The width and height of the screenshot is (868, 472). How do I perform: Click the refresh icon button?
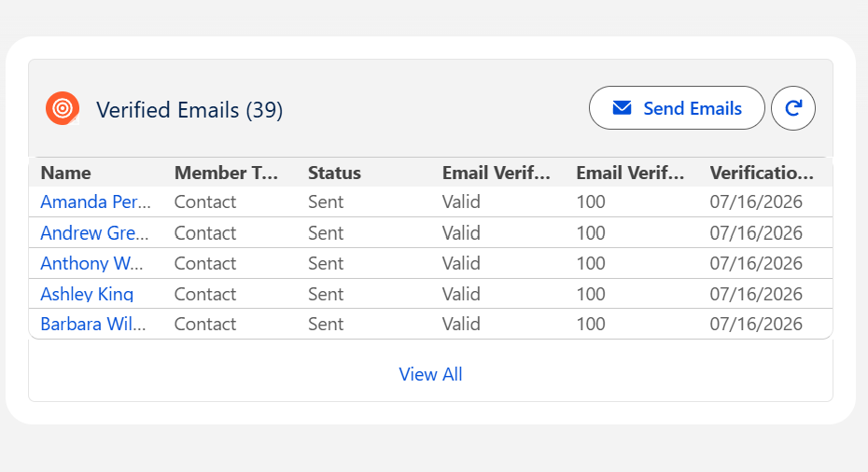pyautogui.click(x=792, y=108)
